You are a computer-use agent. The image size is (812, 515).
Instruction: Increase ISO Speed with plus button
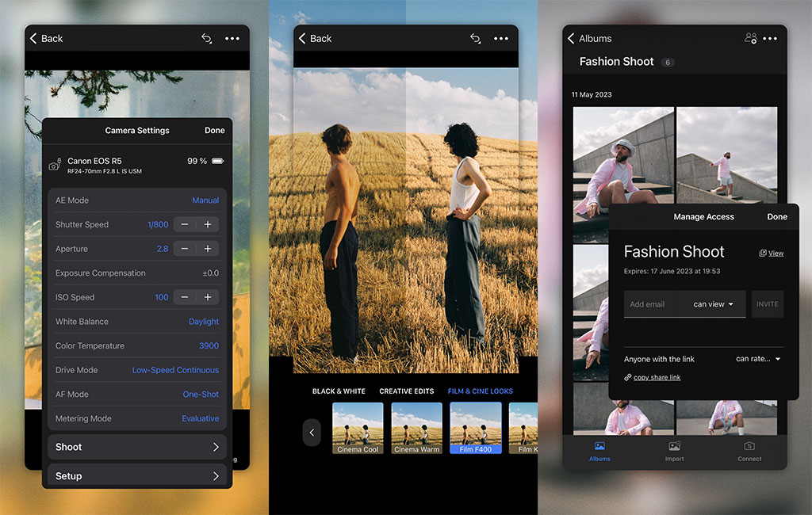(208, 297)
